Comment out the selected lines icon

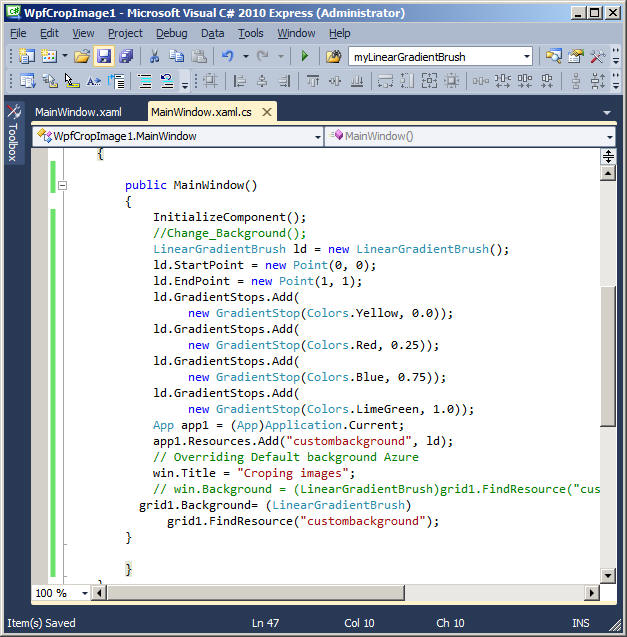tap(145, 81)
